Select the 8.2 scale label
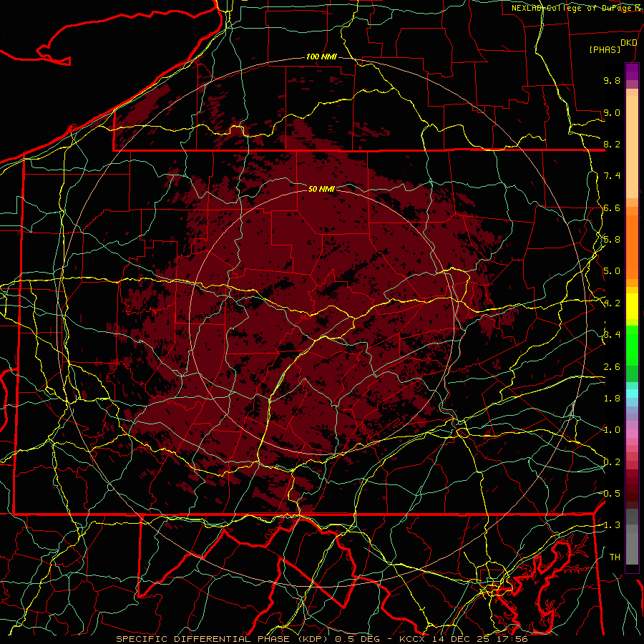Viewport: 644px width, 644px height. 612,144
